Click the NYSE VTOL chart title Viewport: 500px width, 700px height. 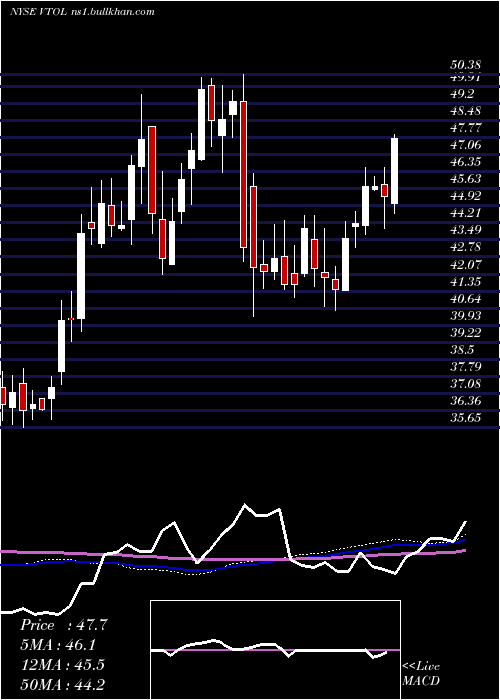(x=82, y=12)
